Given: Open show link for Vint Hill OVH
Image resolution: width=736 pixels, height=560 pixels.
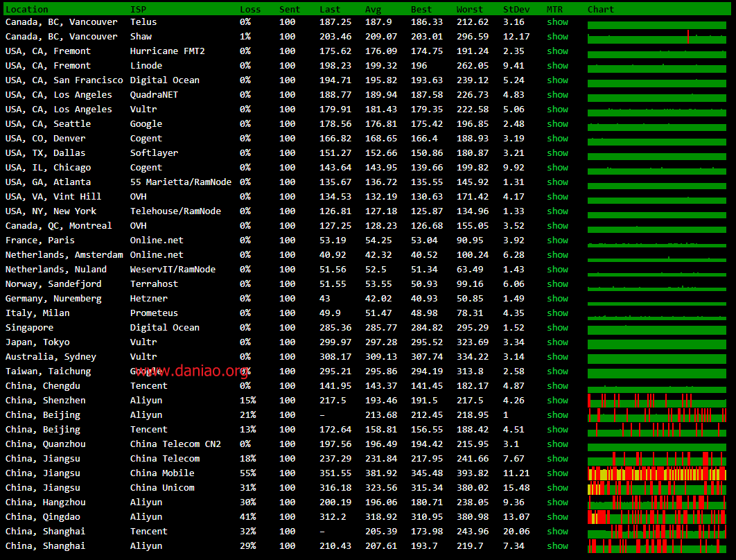Looking at the screenshot, I should pyautogui.click(x=557, y=197).
